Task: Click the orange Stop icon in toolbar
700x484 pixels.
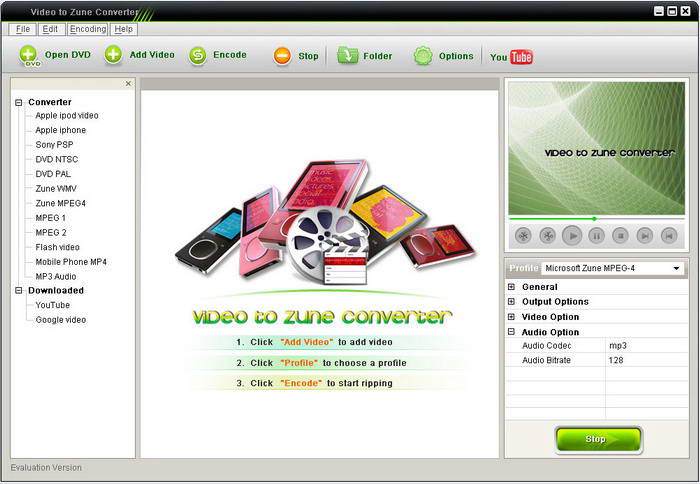Action: [x=282, y=56]
